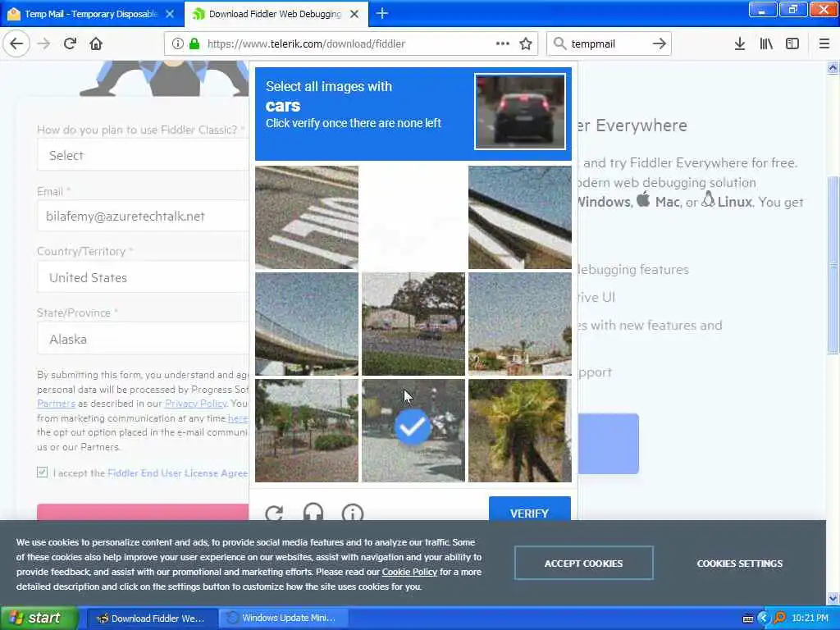Click the page scrollbar up arrow

(x=833, y=68)
